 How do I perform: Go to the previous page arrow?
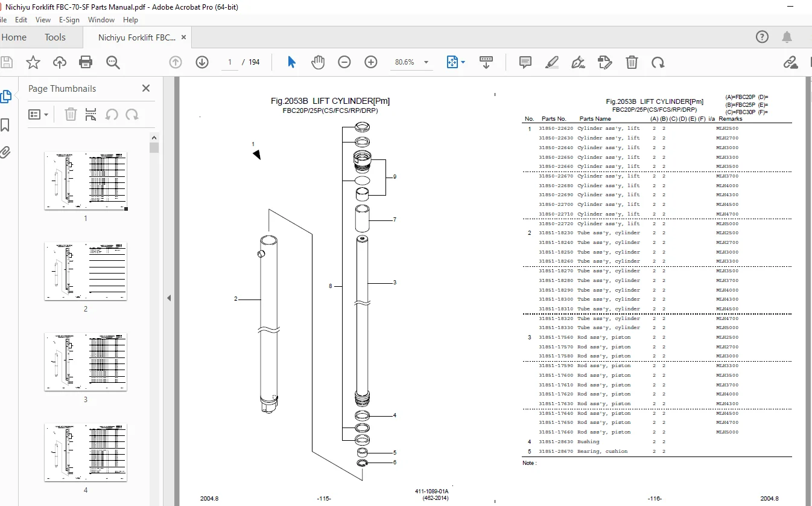176,62
